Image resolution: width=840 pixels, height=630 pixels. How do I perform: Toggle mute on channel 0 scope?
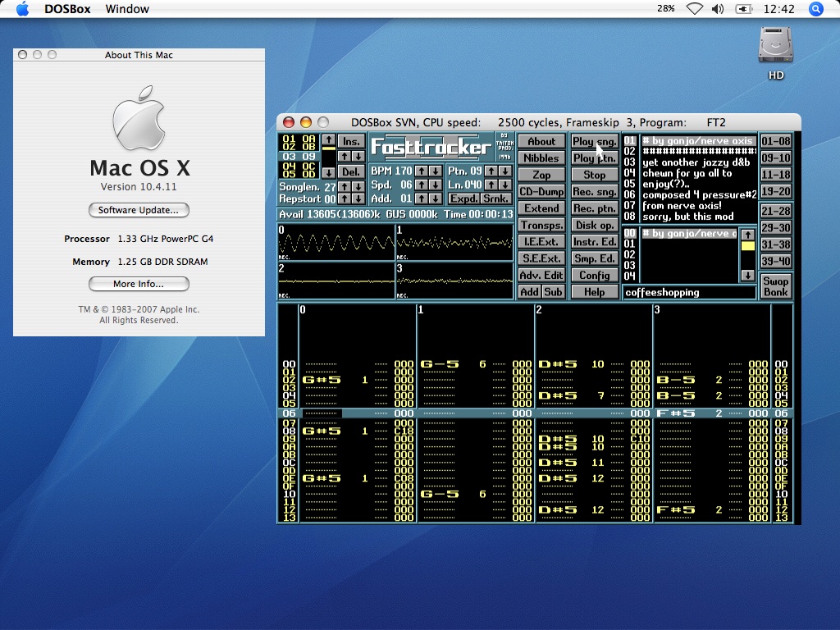336,243
